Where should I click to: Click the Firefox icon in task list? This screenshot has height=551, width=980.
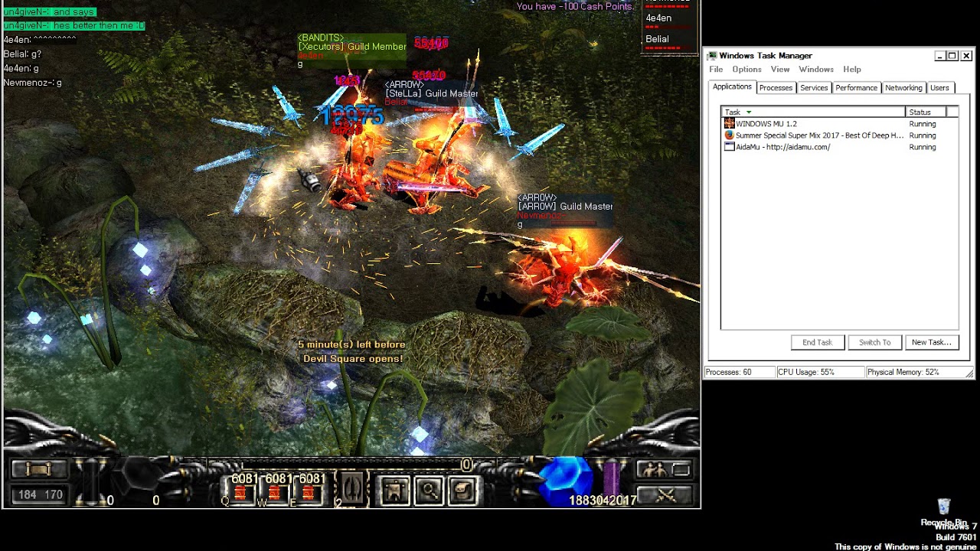tap(729, 135)
